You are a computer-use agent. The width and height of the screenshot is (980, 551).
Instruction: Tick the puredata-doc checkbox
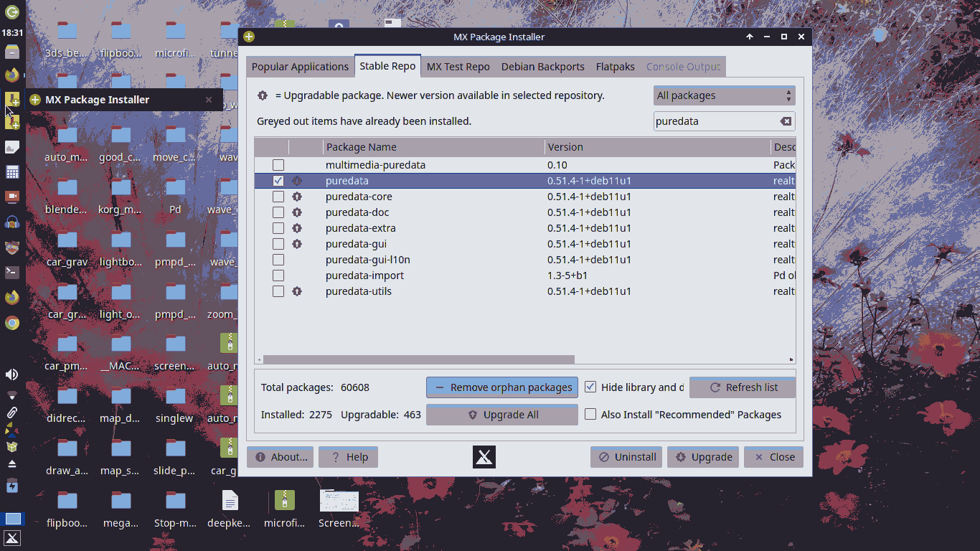278,212
